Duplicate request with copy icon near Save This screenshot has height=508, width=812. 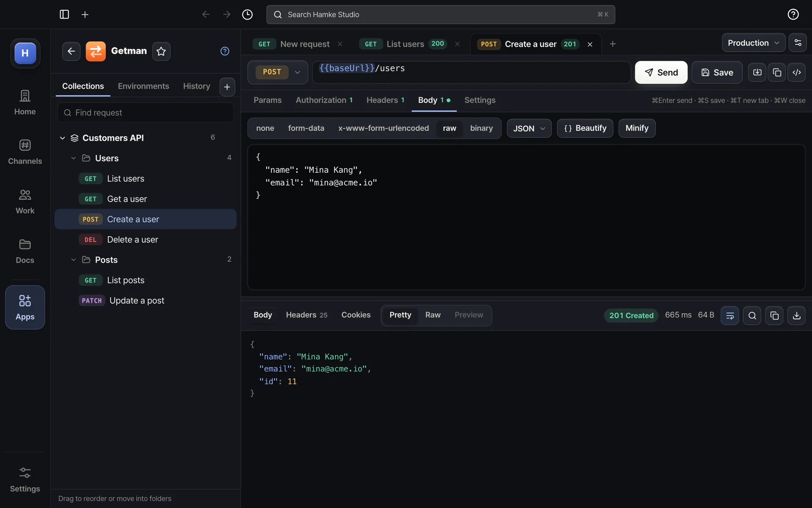tap(777, 72)
